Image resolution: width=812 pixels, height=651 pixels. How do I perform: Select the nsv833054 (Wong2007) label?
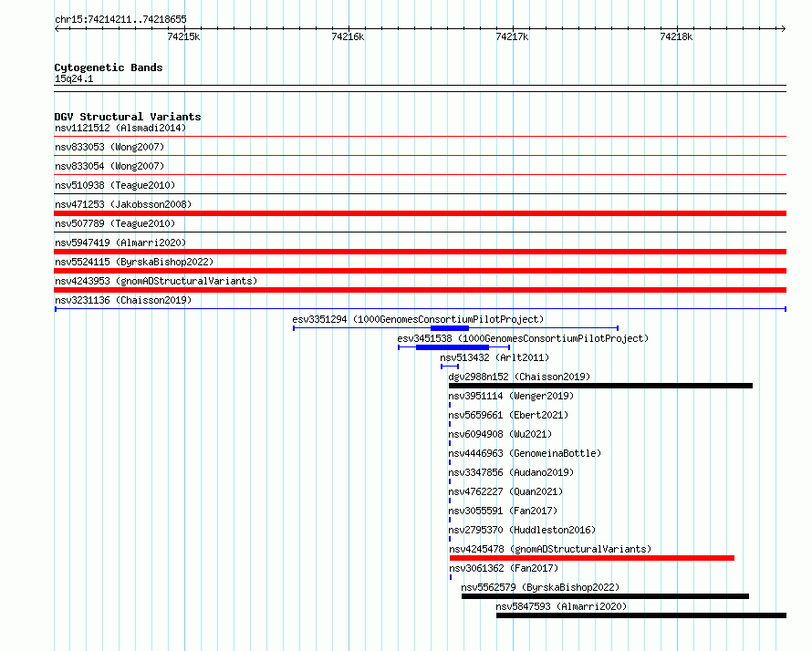(109, 166)
